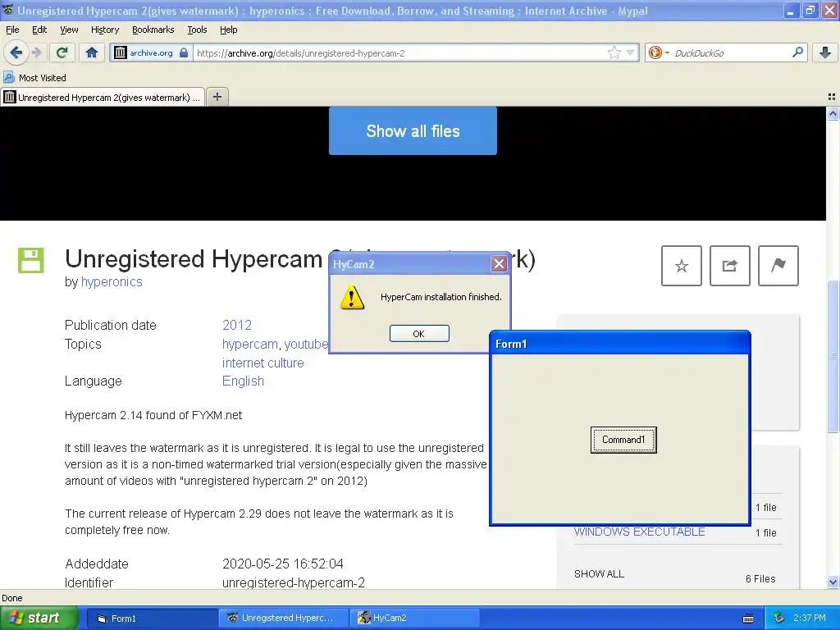This screenshot has width=840, height=630.
Task: Confirm OK in the HyCam2 dialog
Action: pyautogui.click(x=419, y=333)
